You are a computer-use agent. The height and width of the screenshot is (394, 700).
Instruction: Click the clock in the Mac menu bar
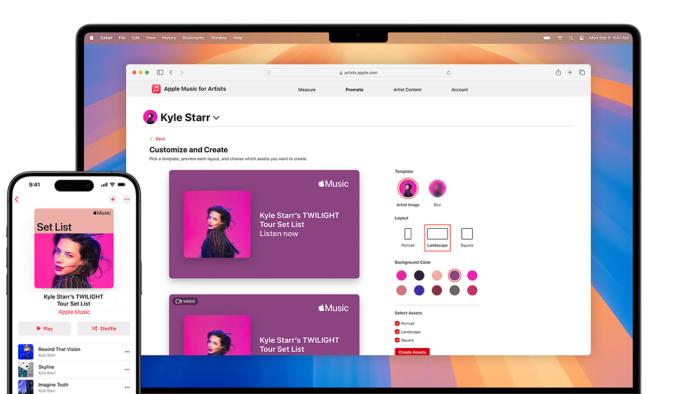pos(609,38)
